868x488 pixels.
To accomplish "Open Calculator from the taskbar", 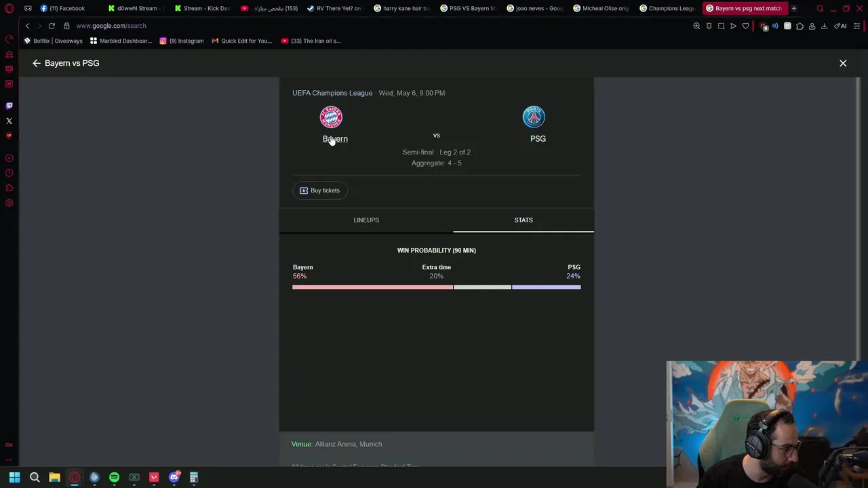I will (194, 477).
